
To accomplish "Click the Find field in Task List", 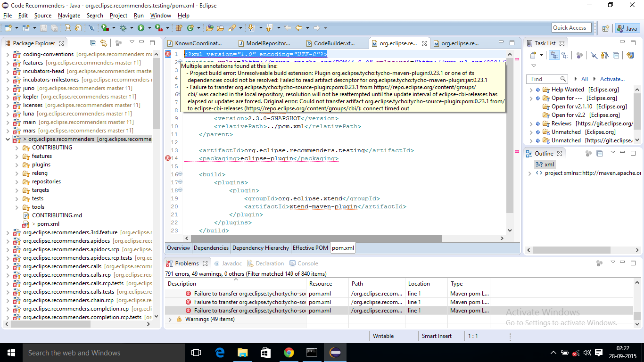I will coord(547,79).
